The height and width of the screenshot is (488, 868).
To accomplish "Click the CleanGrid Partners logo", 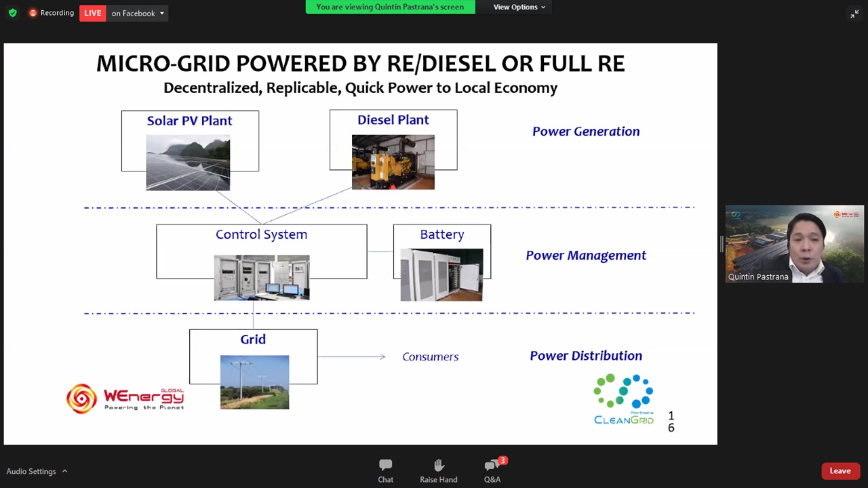I will (623, 400).
